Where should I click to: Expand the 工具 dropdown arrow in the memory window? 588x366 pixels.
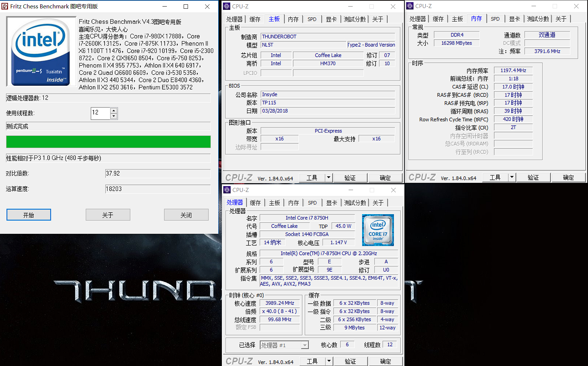(x=512, y=177)
